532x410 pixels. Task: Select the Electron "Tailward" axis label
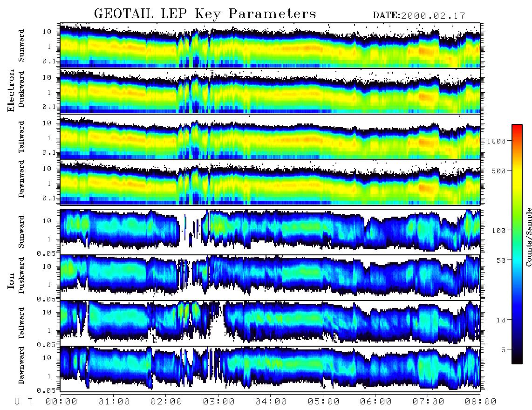(x=21, y=137)
